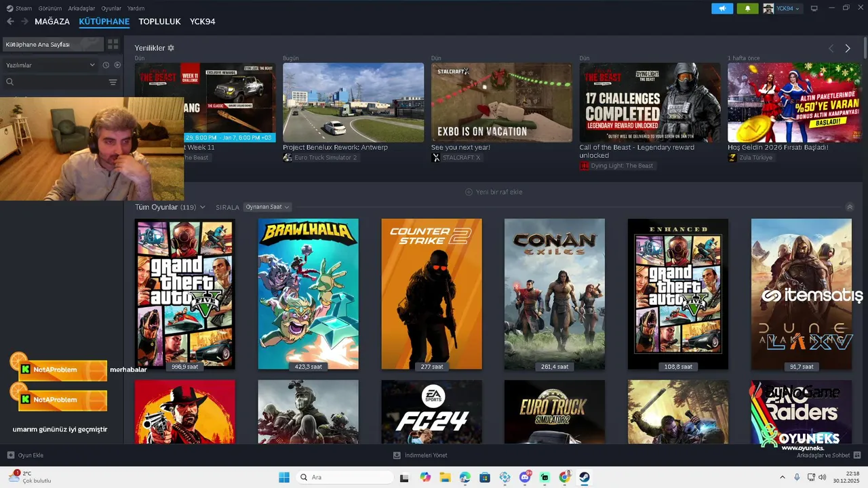
Task: Click the Kütüphane Ana Sayfası button
Action: (x=52, y=44)
